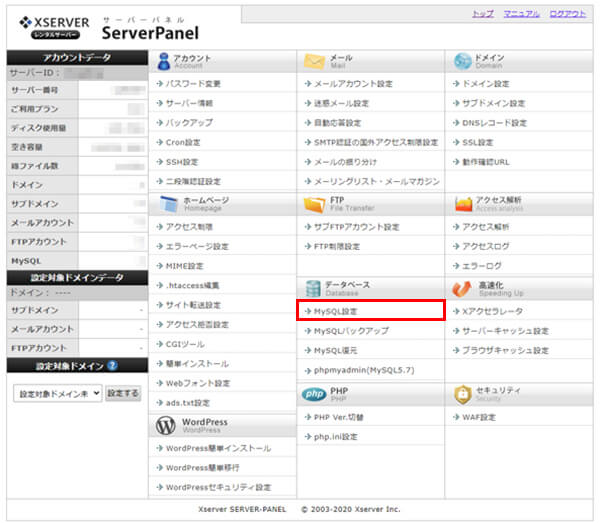Open Cron設定
The height and width of the screenshot is (523, 600).
point(183,142)
